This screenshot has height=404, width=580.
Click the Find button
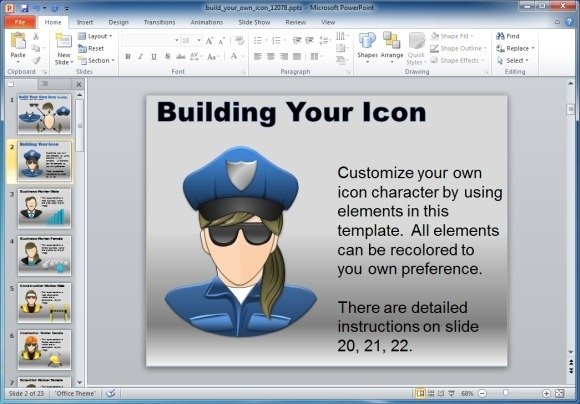508,36
